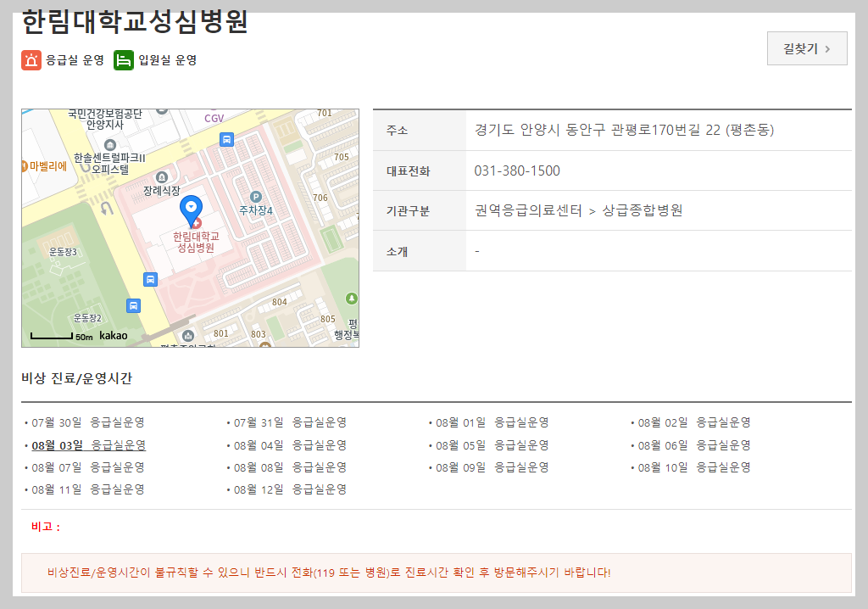The width and height of the screenshot is (868, 609).
Task: Click the 소개 row label
Action: (397, 252)
